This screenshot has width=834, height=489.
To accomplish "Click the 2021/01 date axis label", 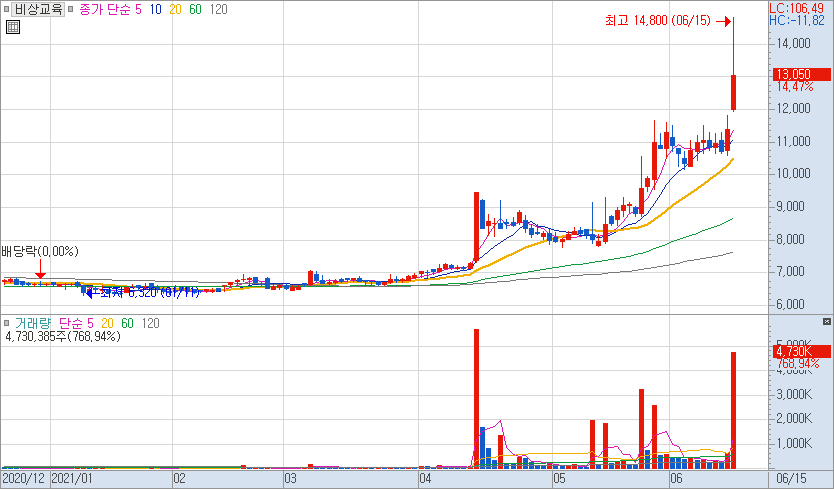I will [x=71, y=478].
